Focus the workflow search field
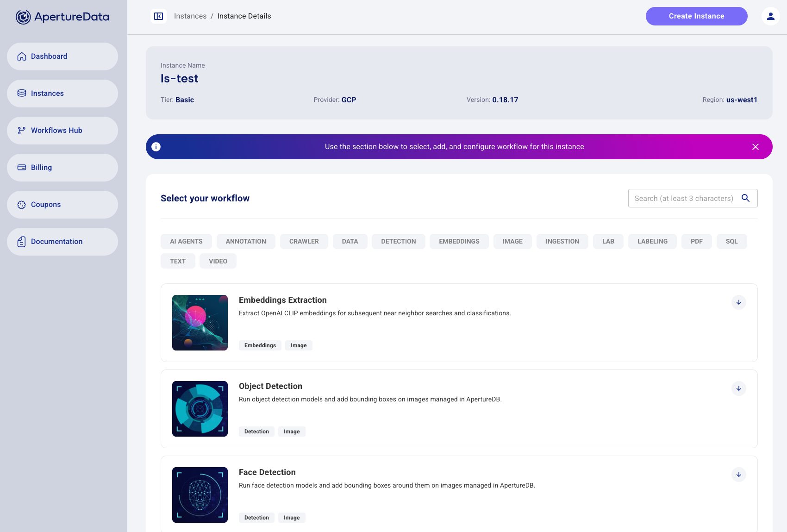 683,198
